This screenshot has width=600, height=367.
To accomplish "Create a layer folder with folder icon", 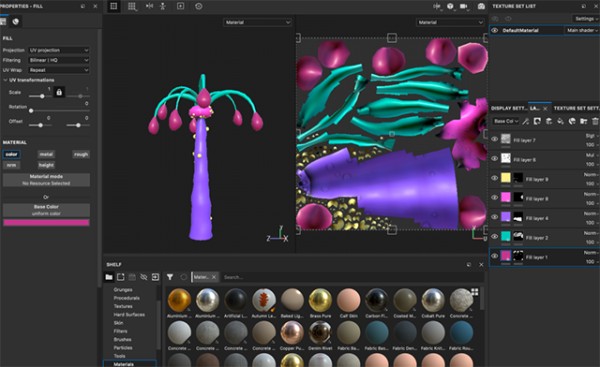I will pyautogui.click(x=584, y=121).
